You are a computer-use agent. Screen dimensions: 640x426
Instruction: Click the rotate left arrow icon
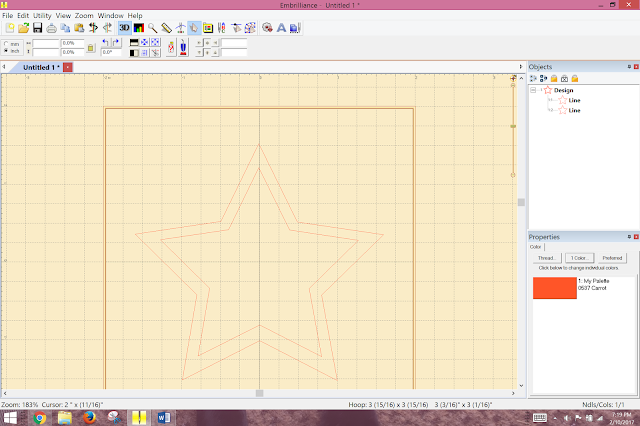tap(106, 42)
